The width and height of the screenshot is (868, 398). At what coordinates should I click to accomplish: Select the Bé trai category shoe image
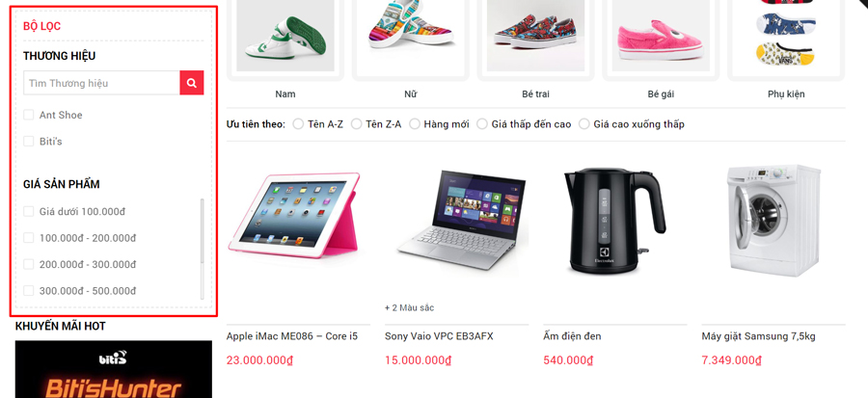pos(535,36)
